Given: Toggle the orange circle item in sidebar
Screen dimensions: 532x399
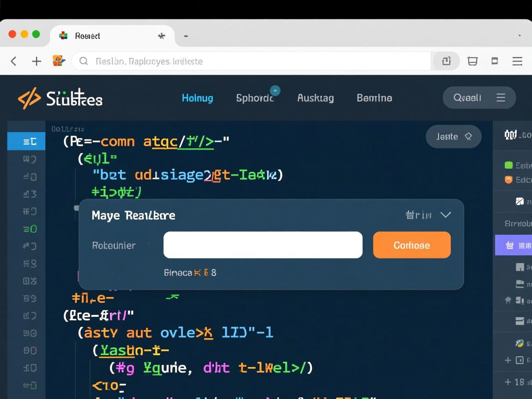Looking at the screenshot, I should pos(509,180).
